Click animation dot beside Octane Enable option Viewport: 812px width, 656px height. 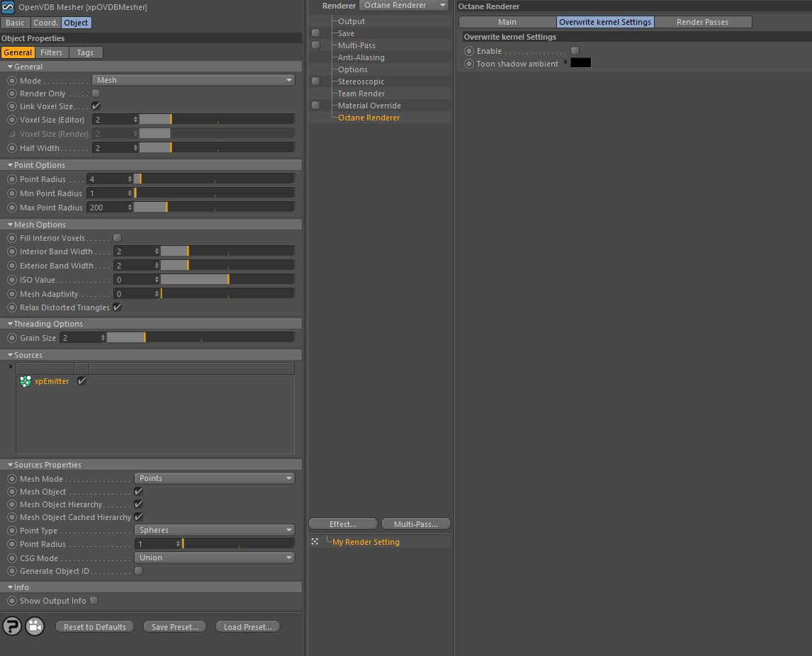[469, 51]
